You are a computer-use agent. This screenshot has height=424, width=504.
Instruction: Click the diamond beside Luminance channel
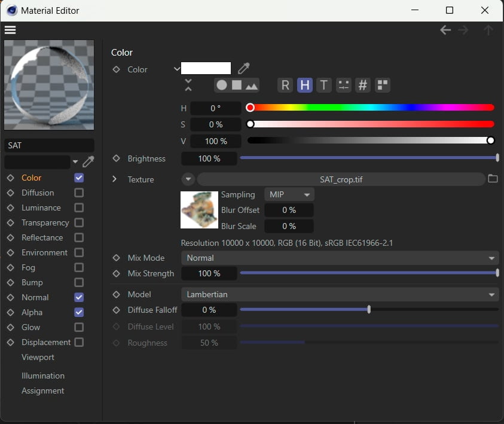[x=10, y=208]
